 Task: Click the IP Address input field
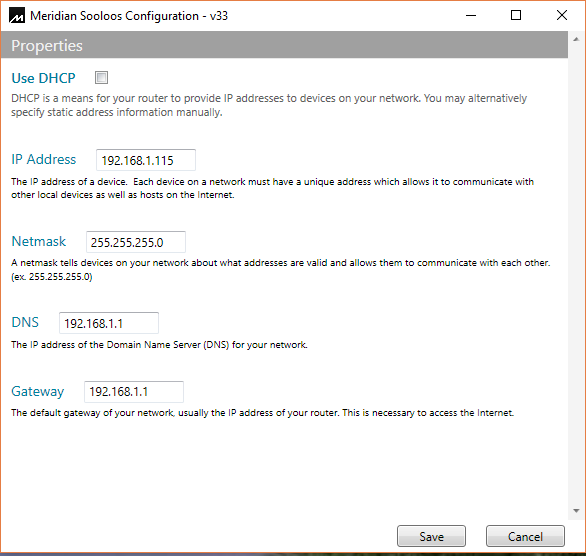146,160
